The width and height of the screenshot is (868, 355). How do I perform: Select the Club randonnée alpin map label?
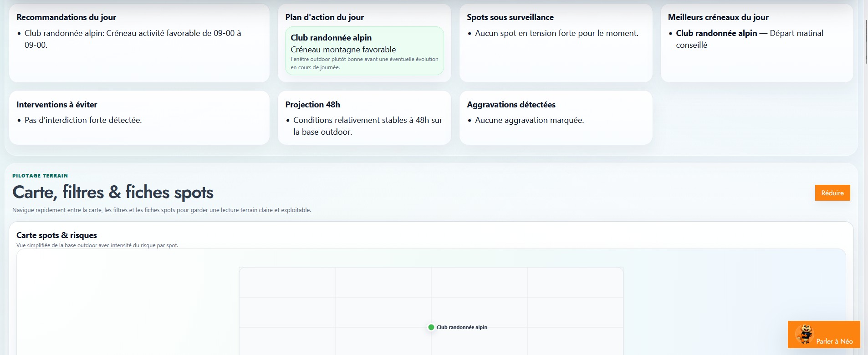coord(461,327)
